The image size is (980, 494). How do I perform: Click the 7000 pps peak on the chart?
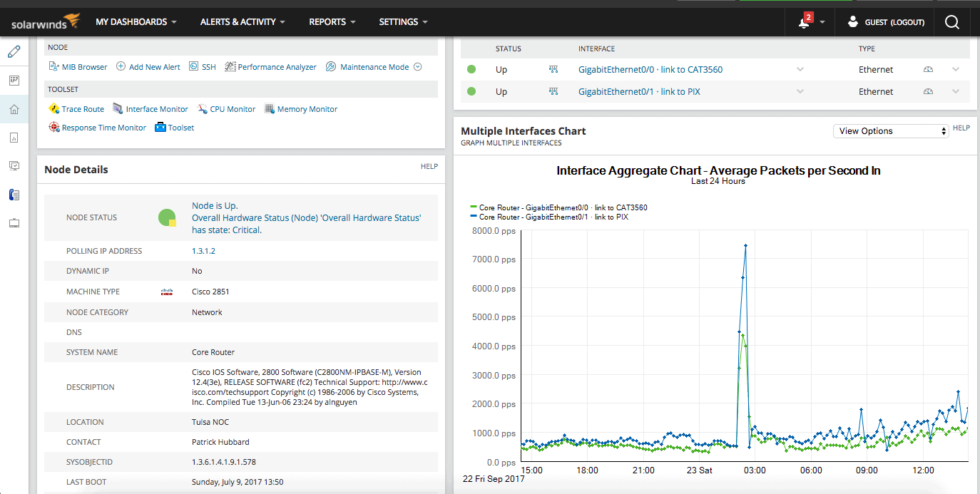tap(745, 246)
